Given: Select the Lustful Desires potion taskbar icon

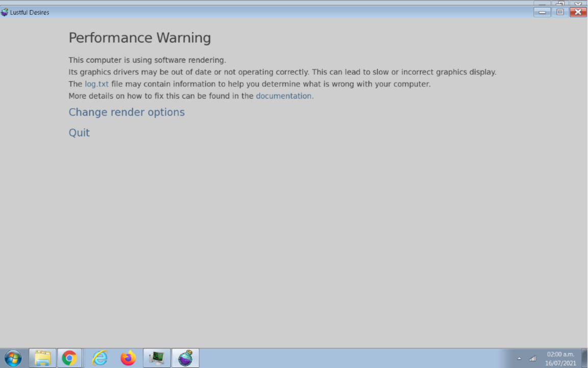Looking at the screenshot, I should pyautogui.click(x=185, y=358).
